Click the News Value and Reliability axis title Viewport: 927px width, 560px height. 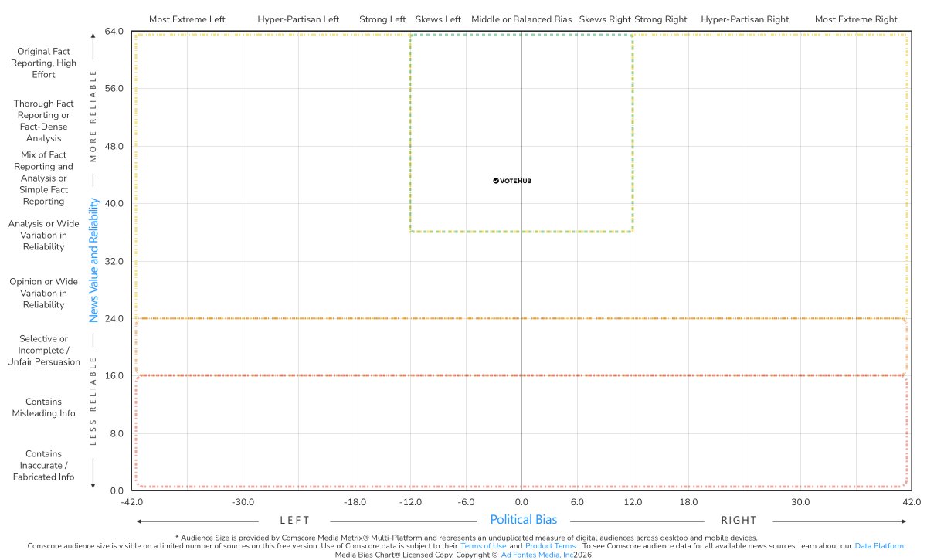(94, 260)
